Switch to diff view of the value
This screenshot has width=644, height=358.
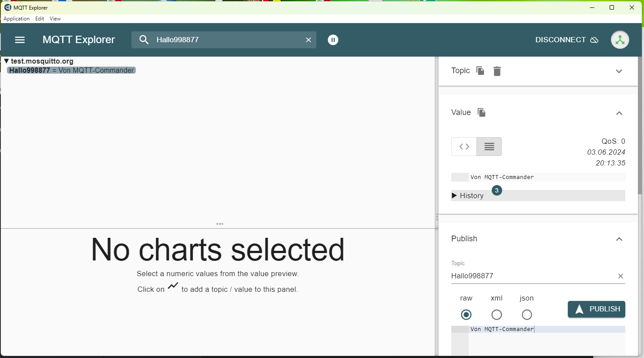click(464, 147)
